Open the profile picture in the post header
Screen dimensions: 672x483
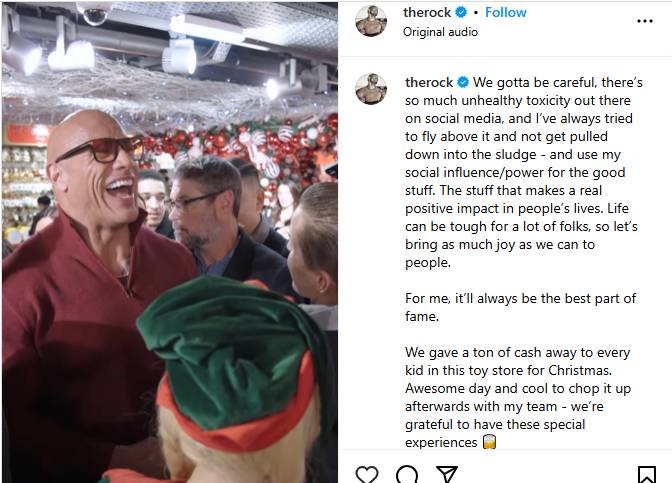point(374,21)
